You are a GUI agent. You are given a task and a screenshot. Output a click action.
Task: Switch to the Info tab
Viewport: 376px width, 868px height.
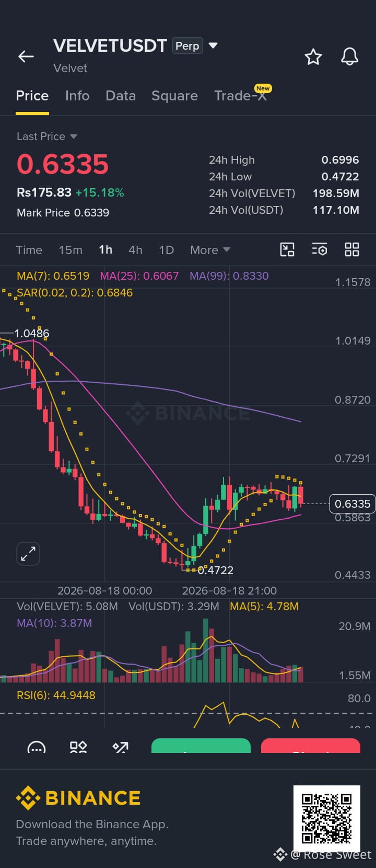(x=77, y=96)
